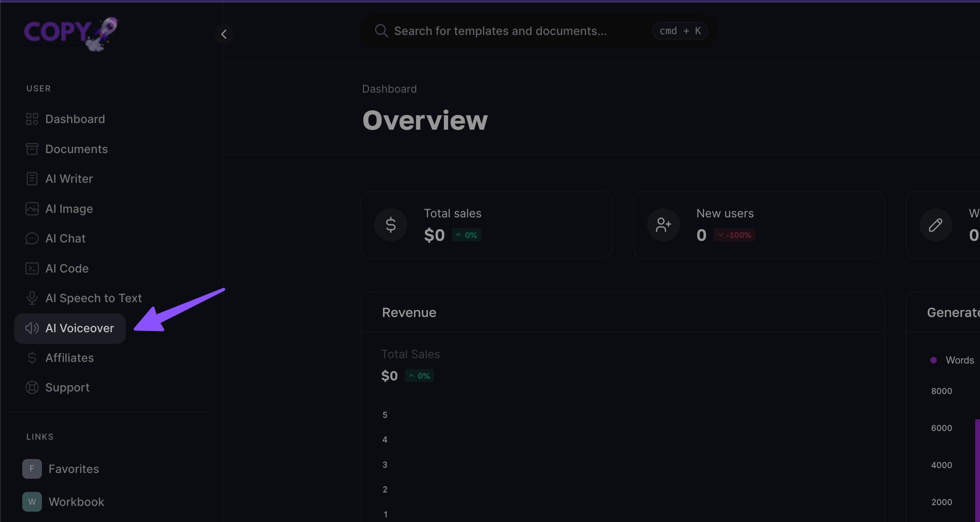Screen dimensions: 980x522
Task: Click the Support lifebuoy icon
Action: (x=32, y=387)
